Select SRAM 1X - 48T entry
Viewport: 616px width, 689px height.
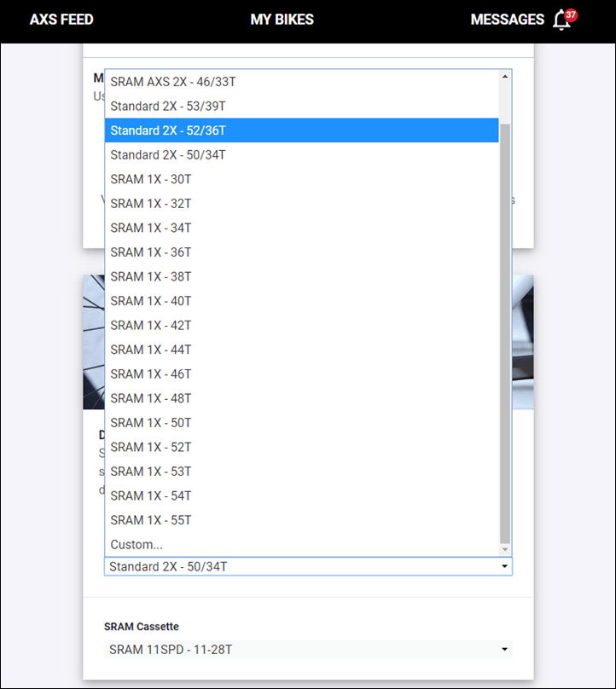click(302, 398)
